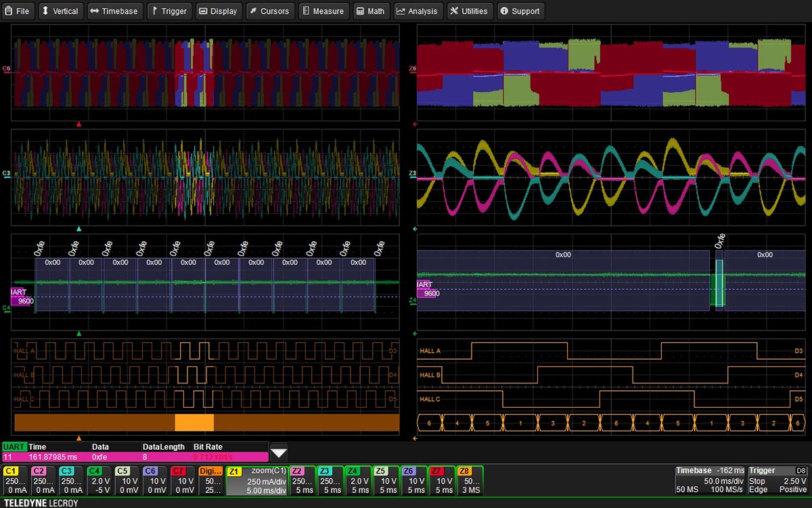This screenshot has height=508, width=812.
Task: Click the UART 9600 label in left grid
Action: coord(22,297)
